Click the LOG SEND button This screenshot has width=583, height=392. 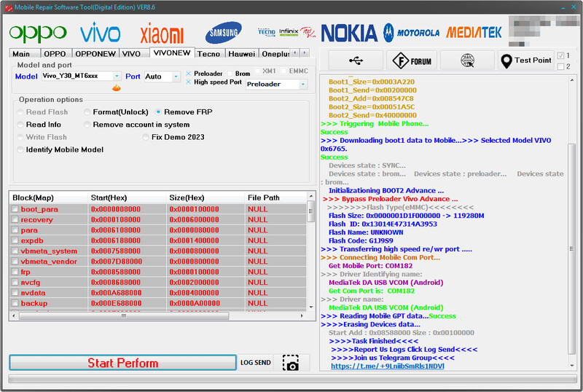[256, 363]
